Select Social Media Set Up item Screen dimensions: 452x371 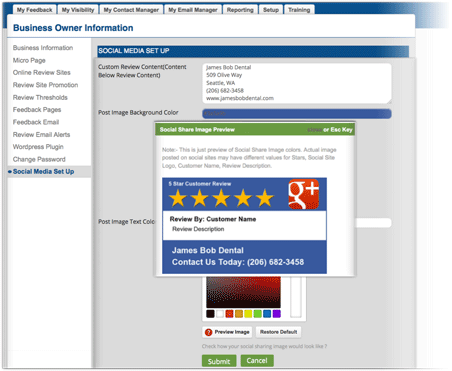pos(43,171)
